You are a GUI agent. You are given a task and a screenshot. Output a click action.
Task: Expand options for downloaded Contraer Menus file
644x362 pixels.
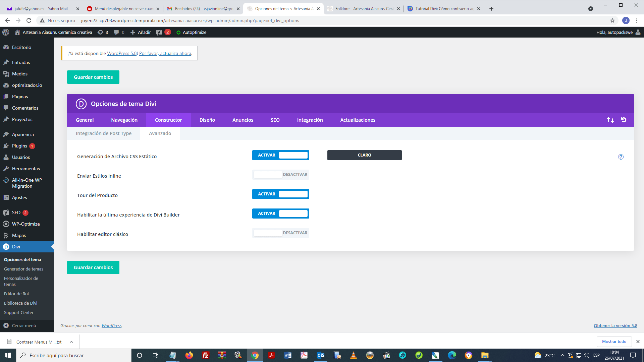(x=71, y=342)
